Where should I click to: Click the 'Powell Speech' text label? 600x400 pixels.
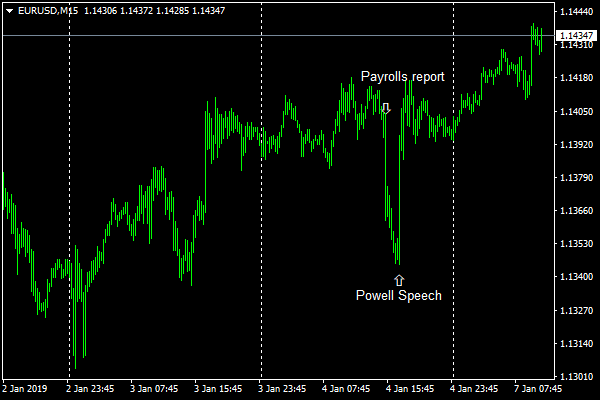click(398, 296)
